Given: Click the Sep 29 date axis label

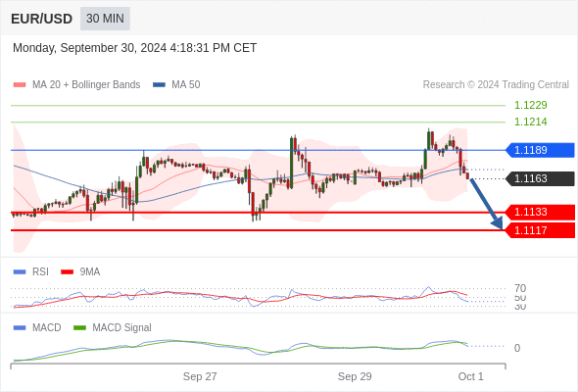Looking at the screenshot, I should pyautogui.click(x=355, y=376).
